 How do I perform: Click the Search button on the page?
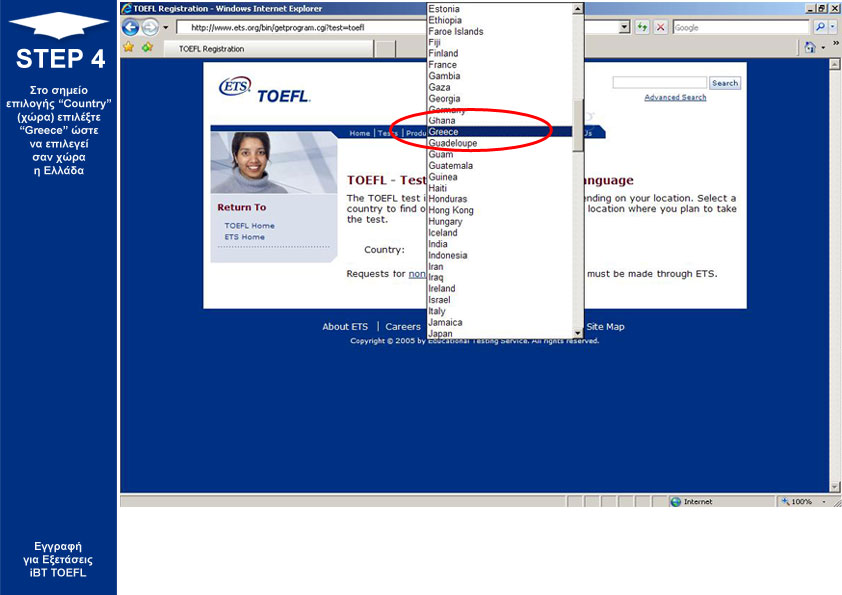pos(725,83)
